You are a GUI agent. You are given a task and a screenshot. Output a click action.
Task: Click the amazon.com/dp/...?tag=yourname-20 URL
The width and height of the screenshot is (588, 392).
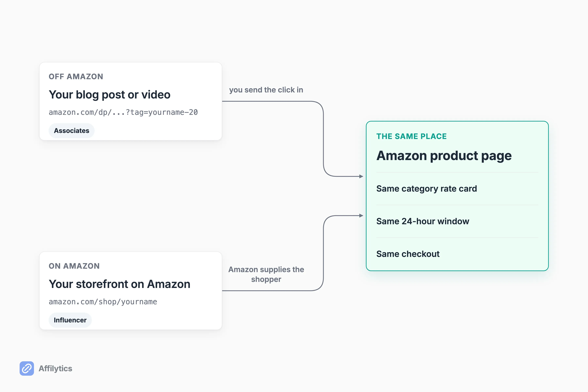coord(123,112)
